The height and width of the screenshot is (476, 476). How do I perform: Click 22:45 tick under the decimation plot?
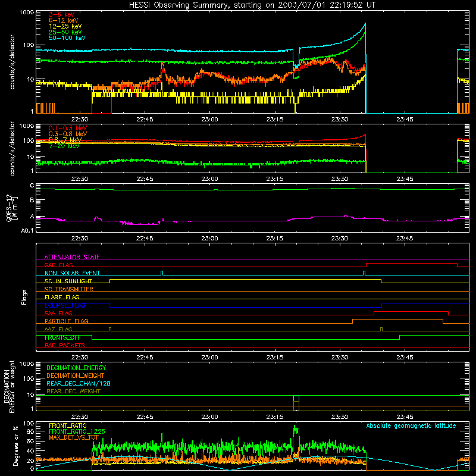coord(145,417)
